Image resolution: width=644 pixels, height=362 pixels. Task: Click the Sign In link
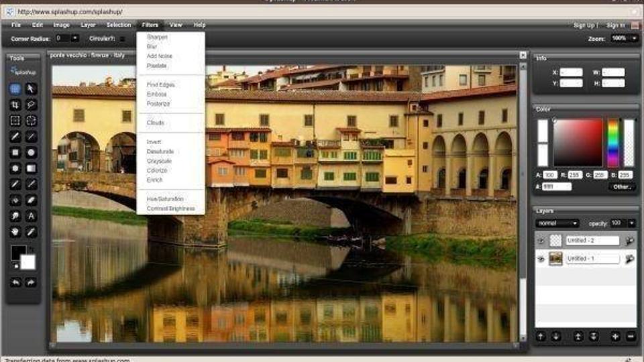(x=615, y=25)
